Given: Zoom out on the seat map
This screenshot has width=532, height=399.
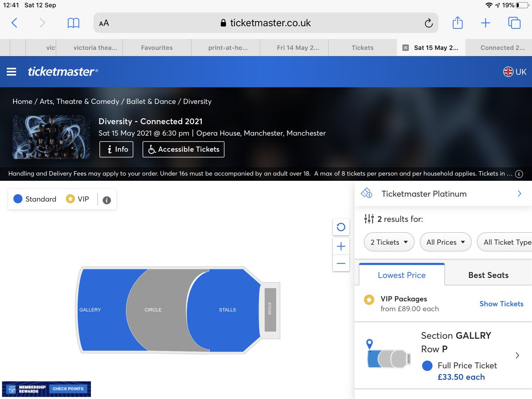Looking at the screenshot, I should (x=341, y=263).
